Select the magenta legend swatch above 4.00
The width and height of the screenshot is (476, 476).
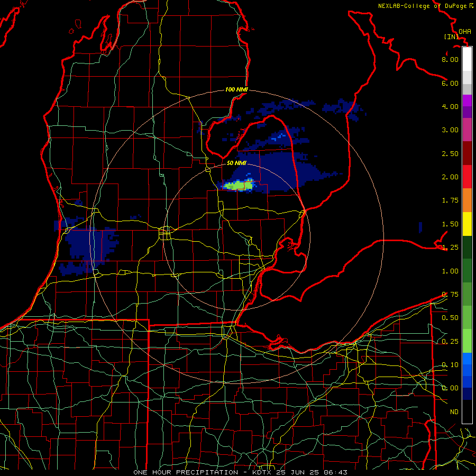tap(467, 100)
